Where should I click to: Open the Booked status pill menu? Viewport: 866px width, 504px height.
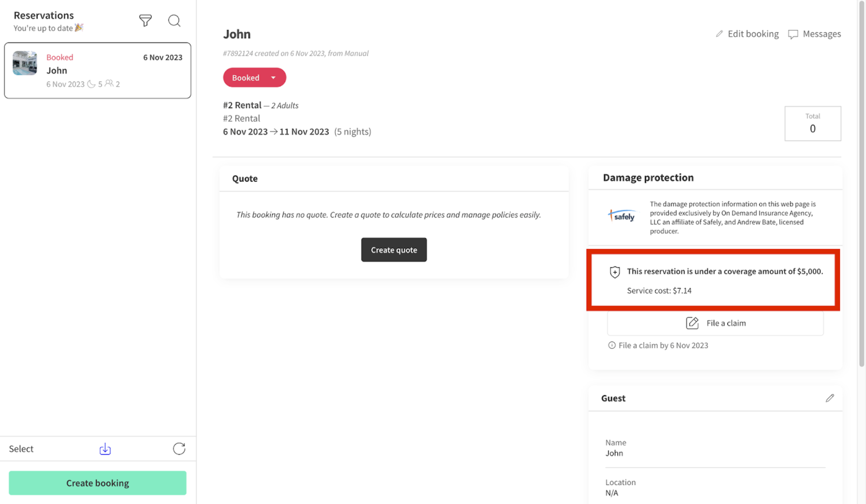(254, 78)
